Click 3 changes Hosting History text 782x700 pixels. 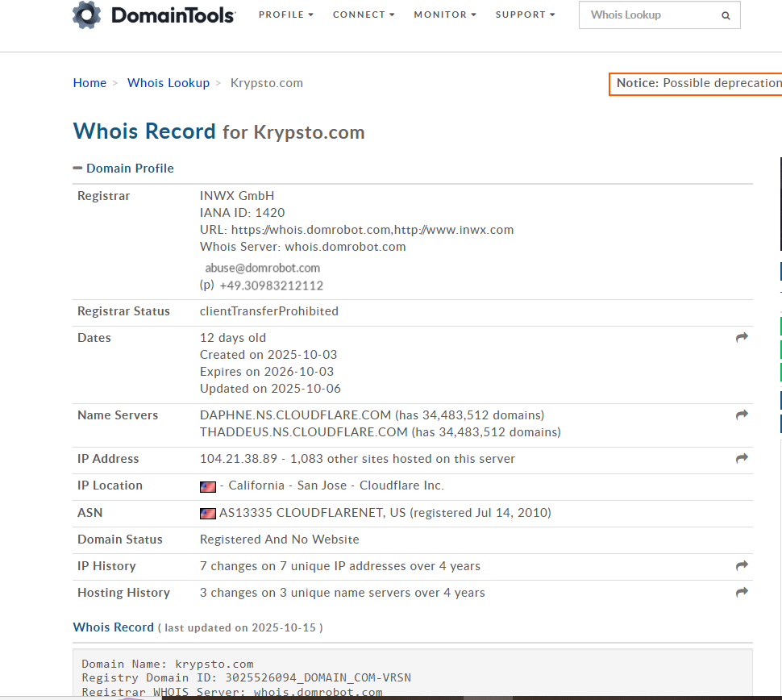342,592
